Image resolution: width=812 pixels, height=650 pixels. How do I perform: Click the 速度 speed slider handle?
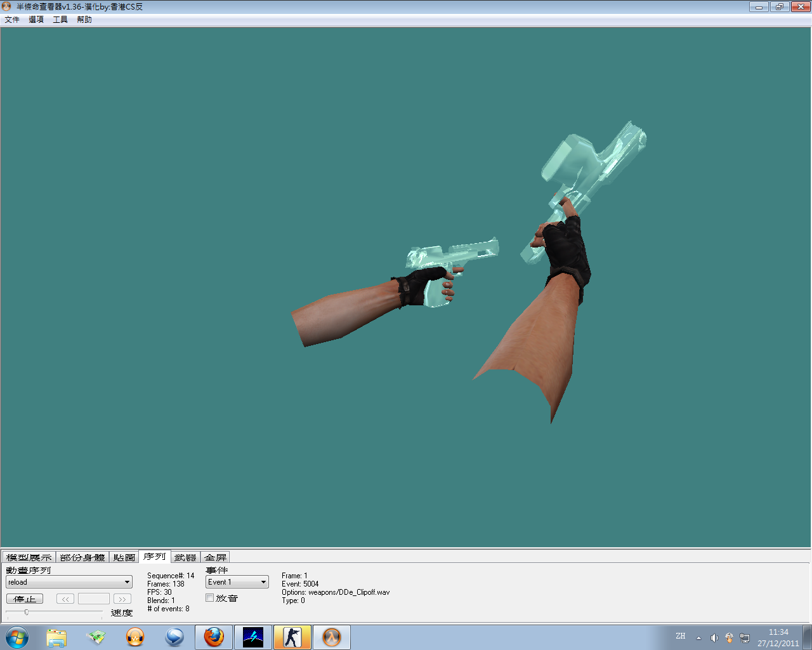(x=26, y=612)
